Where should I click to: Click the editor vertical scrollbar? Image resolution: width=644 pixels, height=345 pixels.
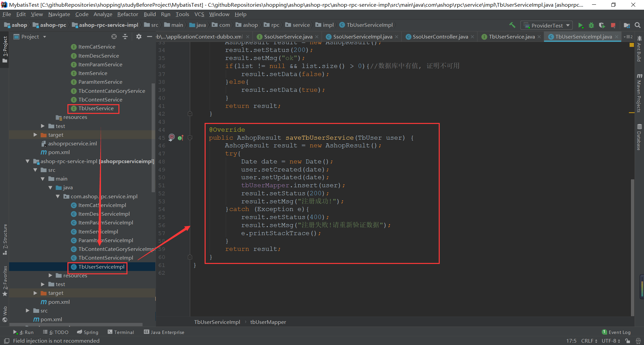tap(633, 247)
